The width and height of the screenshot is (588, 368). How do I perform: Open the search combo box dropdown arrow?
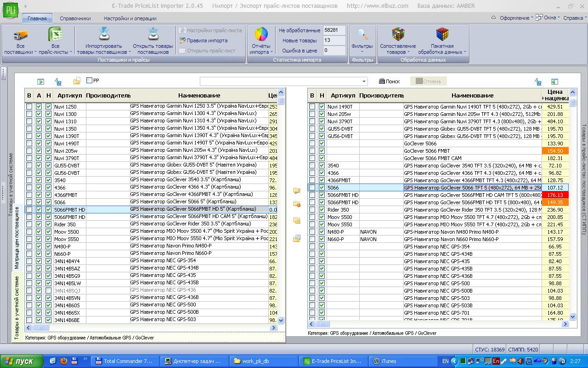coord(364,81)
